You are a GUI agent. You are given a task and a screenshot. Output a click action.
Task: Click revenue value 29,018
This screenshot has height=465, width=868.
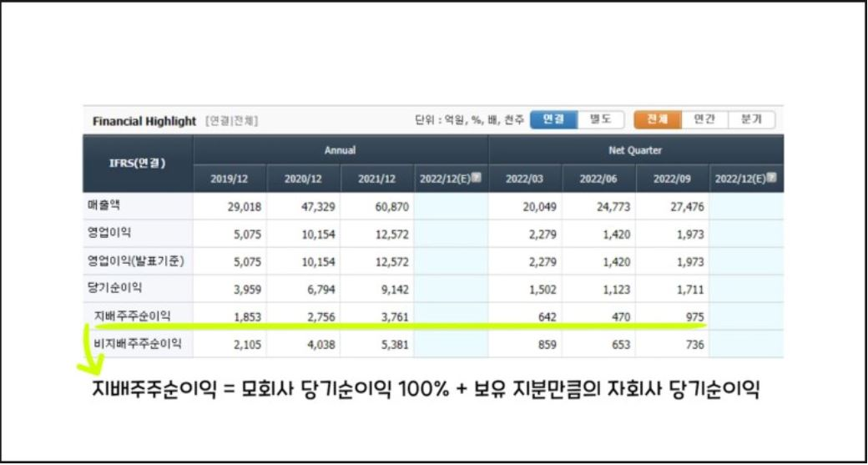244,207
